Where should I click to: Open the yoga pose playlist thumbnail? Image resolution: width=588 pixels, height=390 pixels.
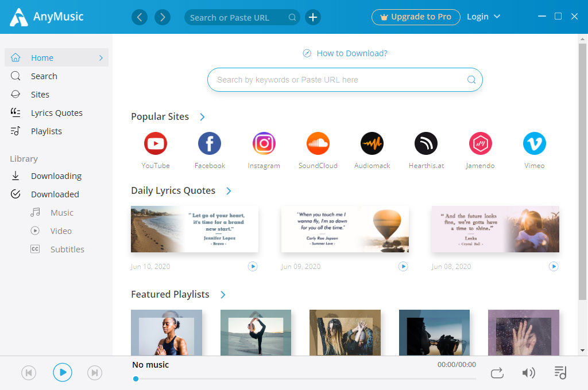[256, 332]
